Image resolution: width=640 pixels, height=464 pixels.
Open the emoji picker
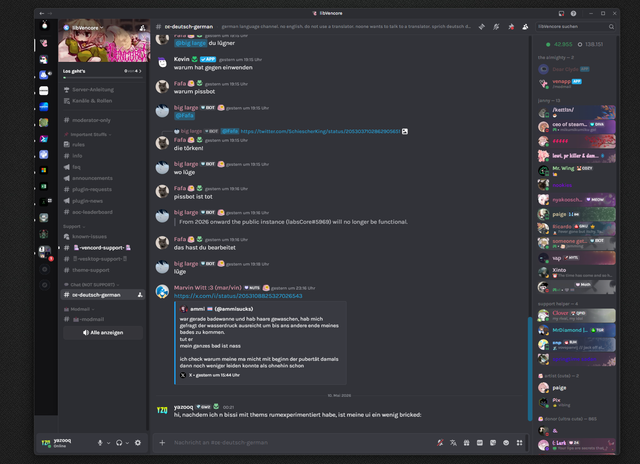(x=506, y=443)
